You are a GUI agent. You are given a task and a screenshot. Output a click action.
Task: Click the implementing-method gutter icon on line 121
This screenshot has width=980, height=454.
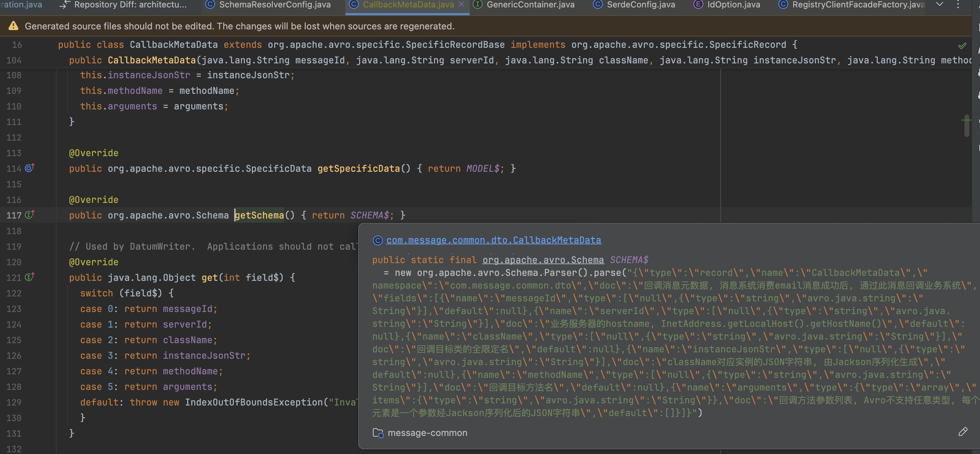coord(29,277)
